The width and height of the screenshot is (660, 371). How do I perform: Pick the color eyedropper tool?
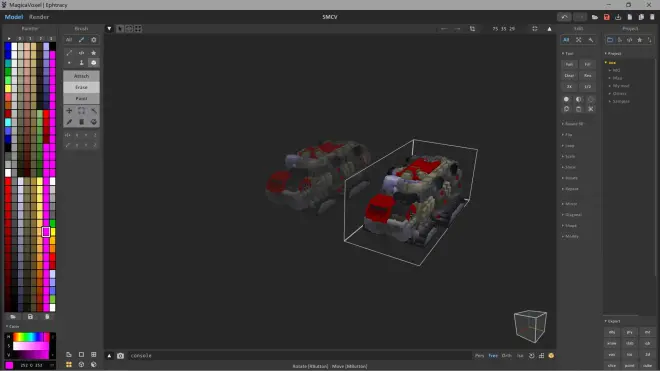69,122
